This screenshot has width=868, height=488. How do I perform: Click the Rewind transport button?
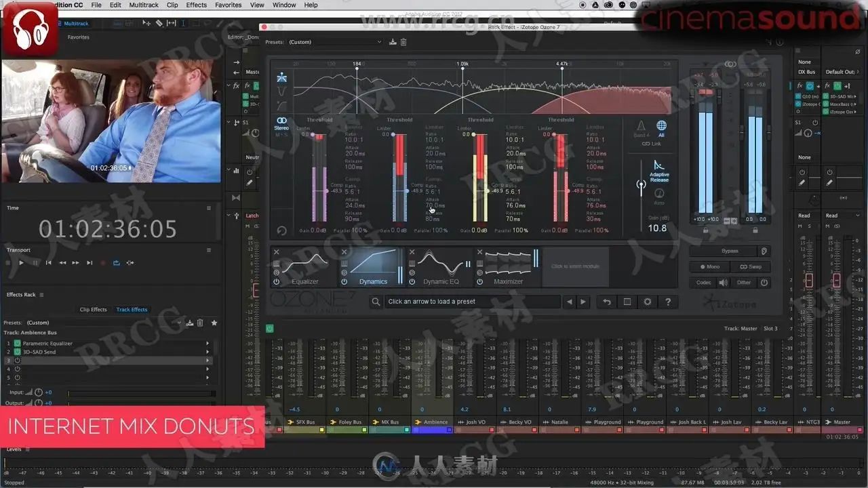(62, 263)
